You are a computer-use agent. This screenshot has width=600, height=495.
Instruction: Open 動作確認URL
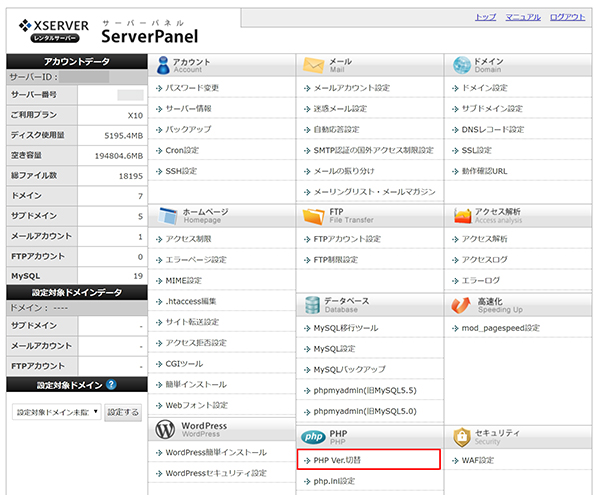484,171
